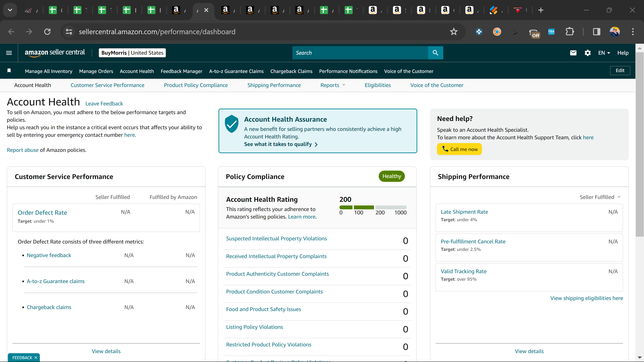This screenshot has width=644, height=362.
Task: Click the Account Health Rating progress bar
Action: [x=373, y=207]
